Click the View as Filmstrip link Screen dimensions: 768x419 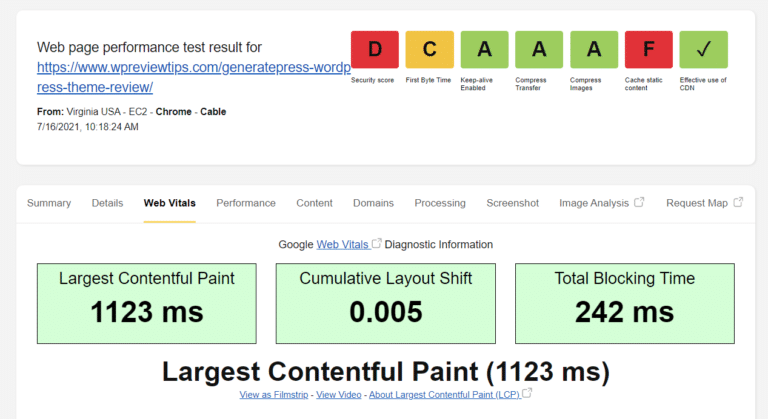(274, 395)
